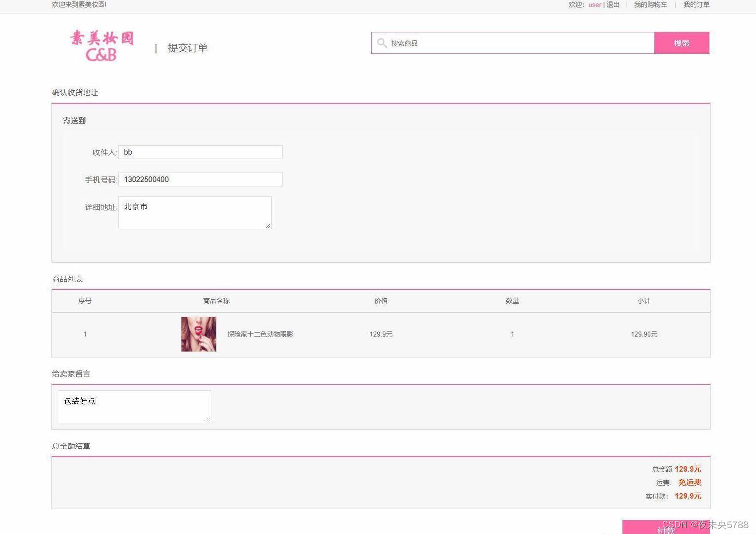Screen dimensions: 756x534
Task: Click product name 探险家十二色动物眼影
Action: [260, 334]
